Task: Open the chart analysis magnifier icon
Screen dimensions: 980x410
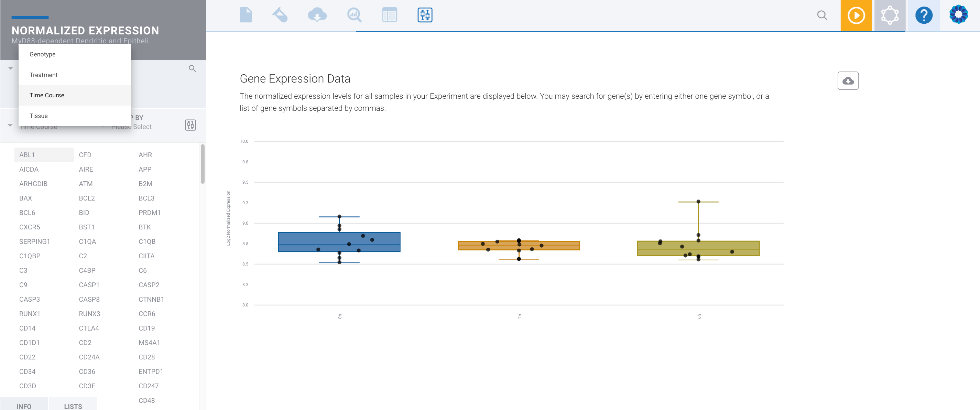Action: [354, 15]
